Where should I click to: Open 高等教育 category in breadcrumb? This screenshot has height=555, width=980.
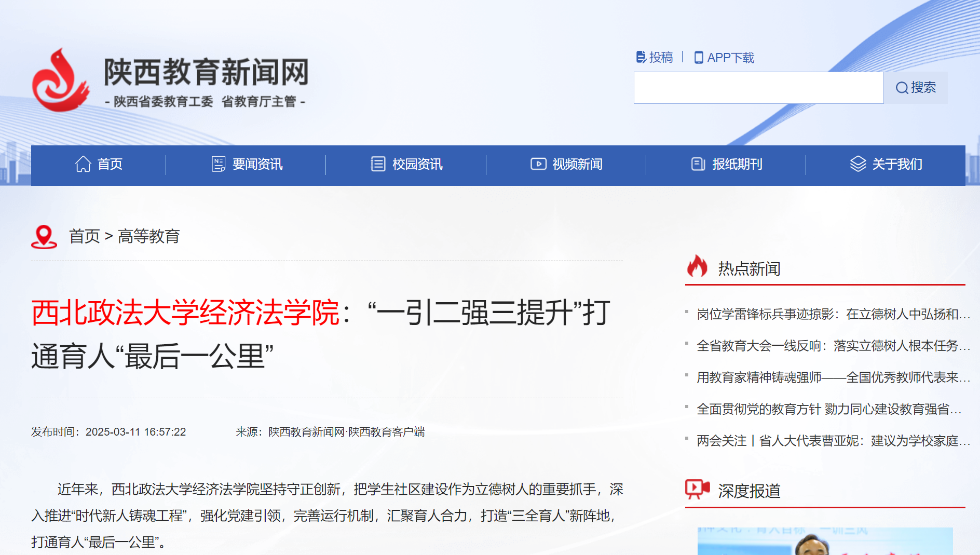pyautogui.click(x=148, y=237)
